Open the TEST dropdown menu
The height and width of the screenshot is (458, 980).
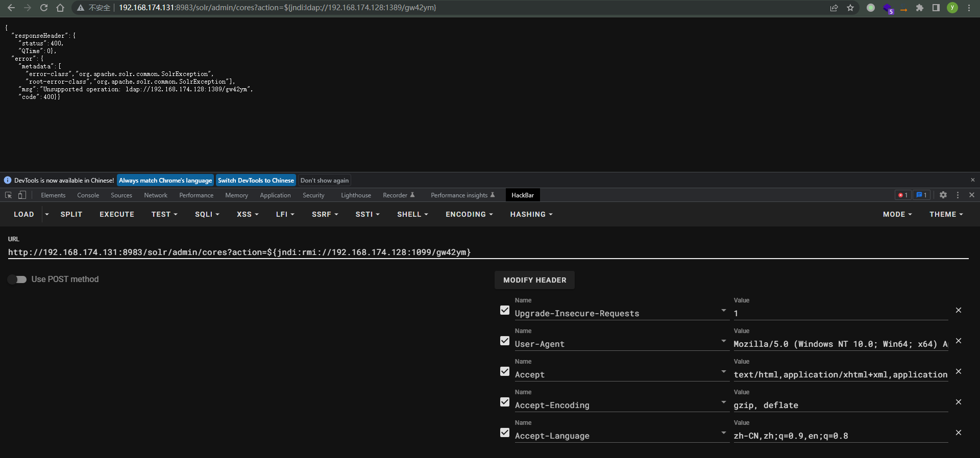click(x=164, y=214)
